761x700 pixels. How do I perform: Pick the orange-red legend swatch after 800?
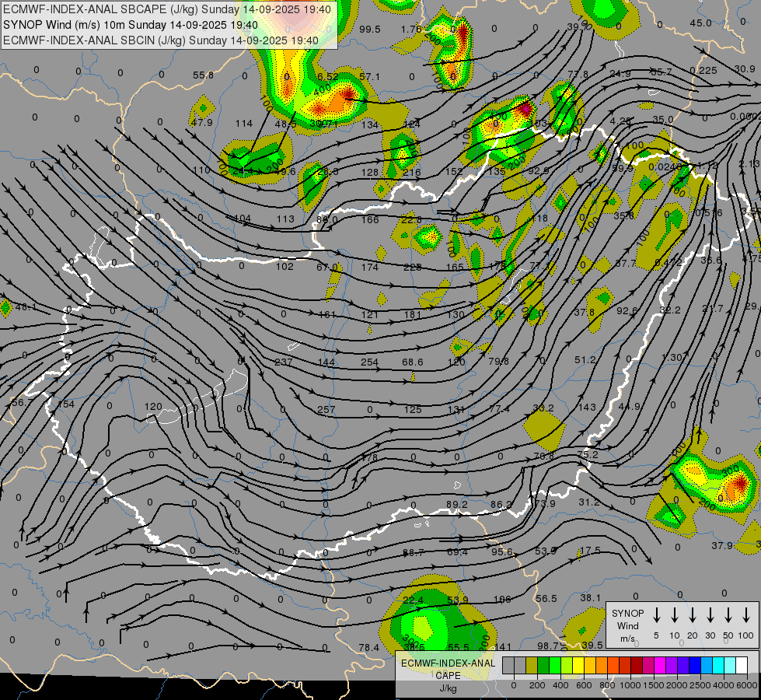[x=613, y=666]
